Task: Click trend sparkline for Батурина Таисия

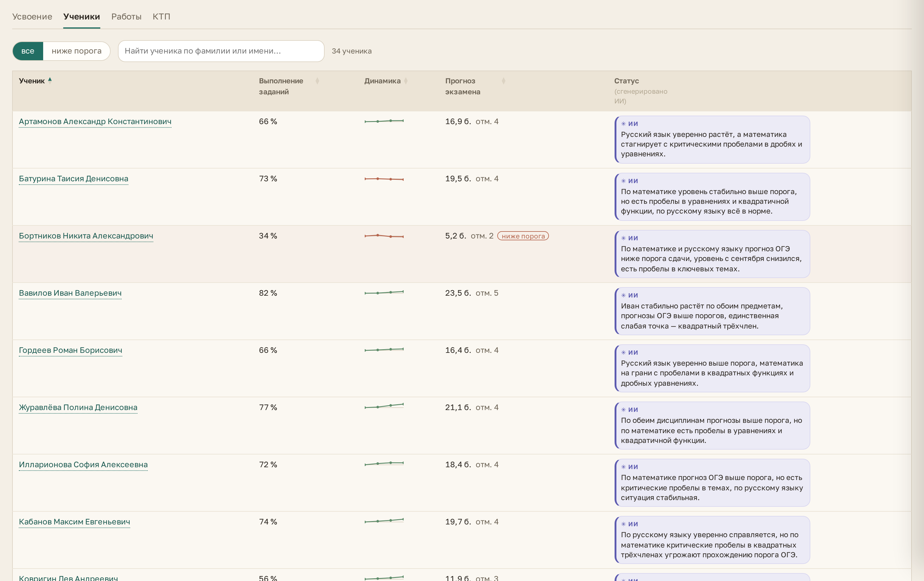Action: tap(384, 179)
